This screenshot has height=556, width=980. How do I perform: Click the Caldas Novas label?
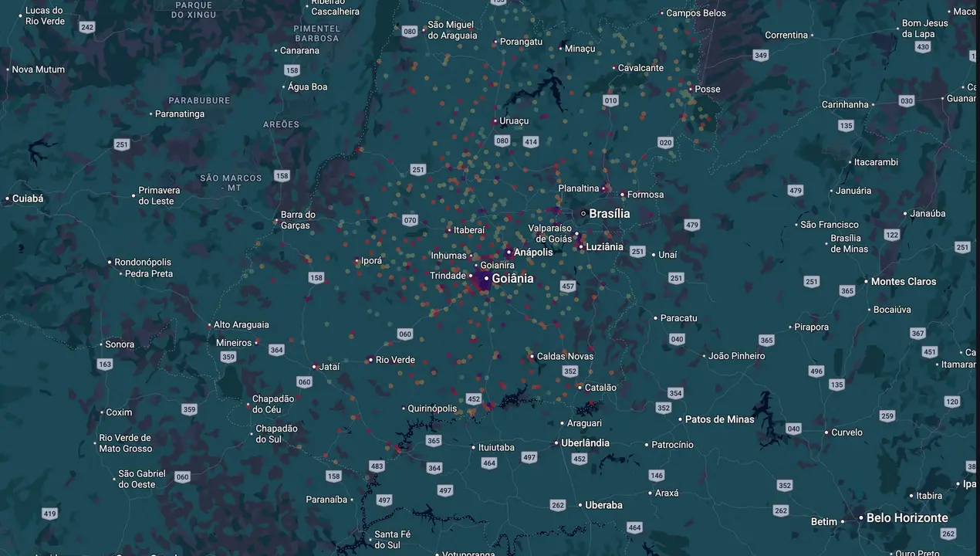tap(566, 356)
